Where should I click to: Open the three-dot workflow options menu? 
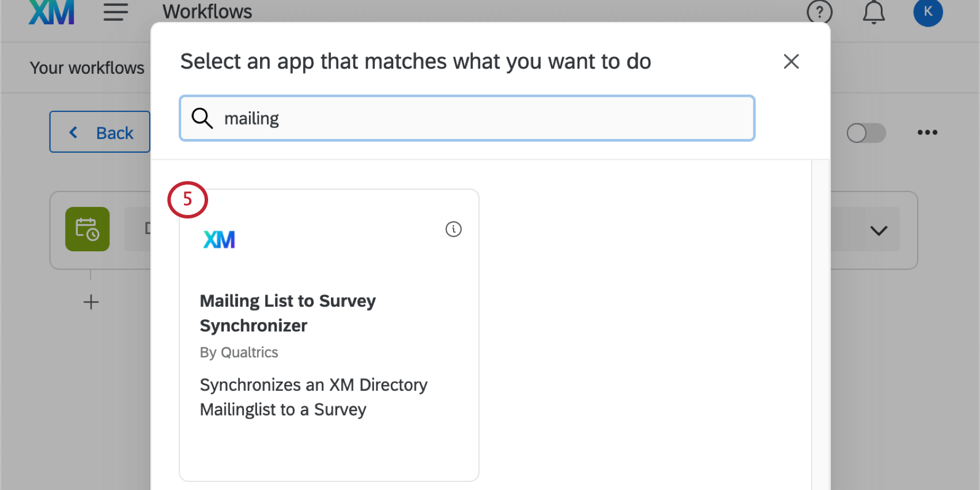pyautogui.click(x=927, y=133)
